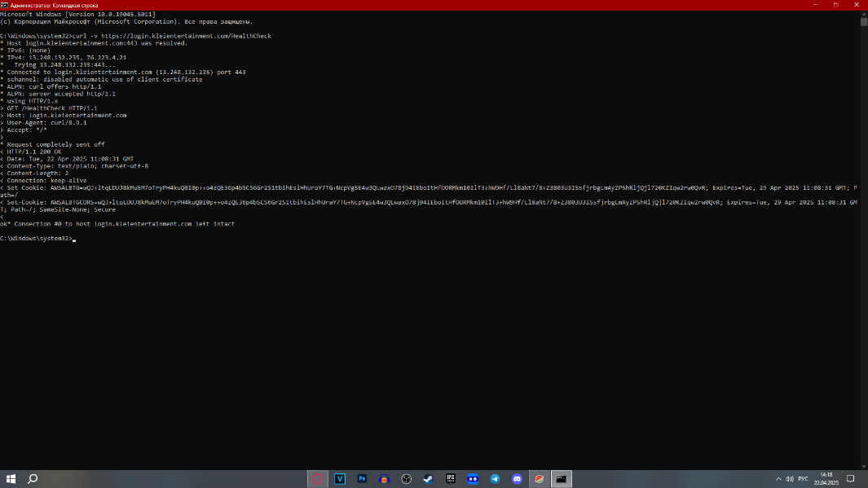
Task: Click the Opera GX taskbar icon
Action: [x=319, y=479]
